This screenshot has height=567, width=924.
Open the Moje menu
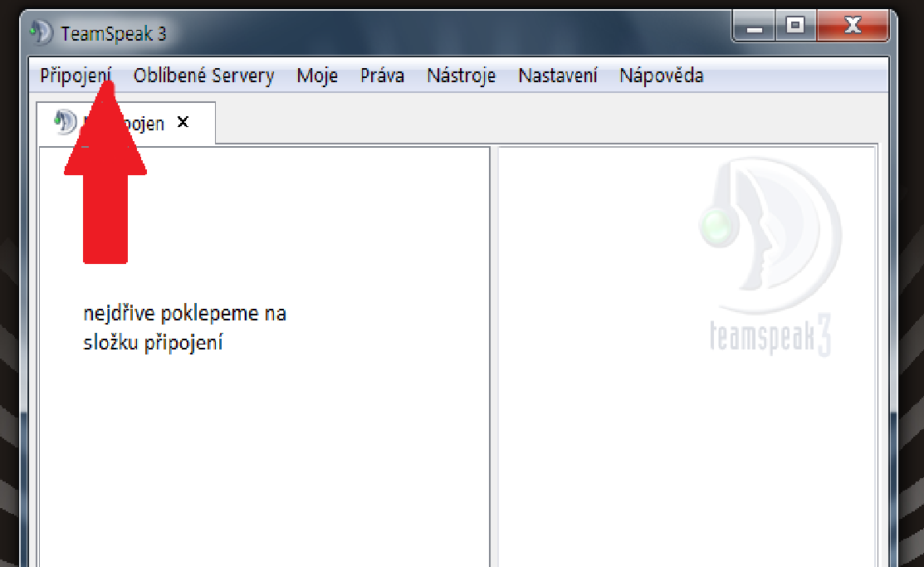click(317, 76)
